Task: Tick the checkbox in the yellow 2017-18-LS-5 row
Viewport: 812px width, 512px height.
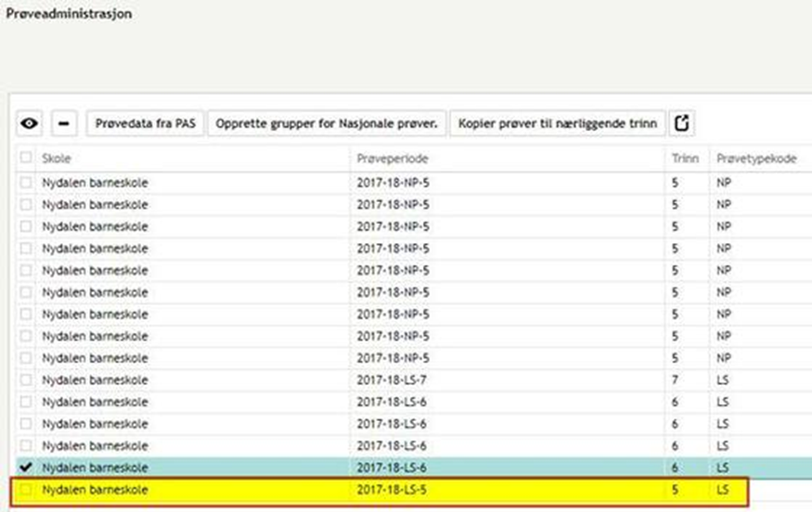Action: (26, 490)
